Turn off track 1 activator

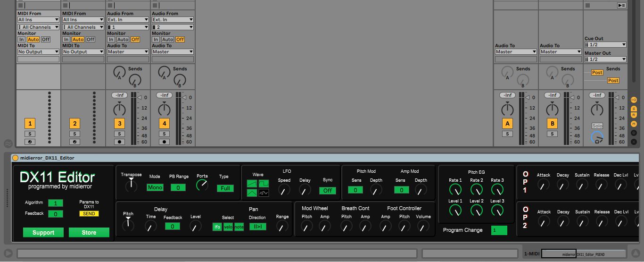[30, 124]
